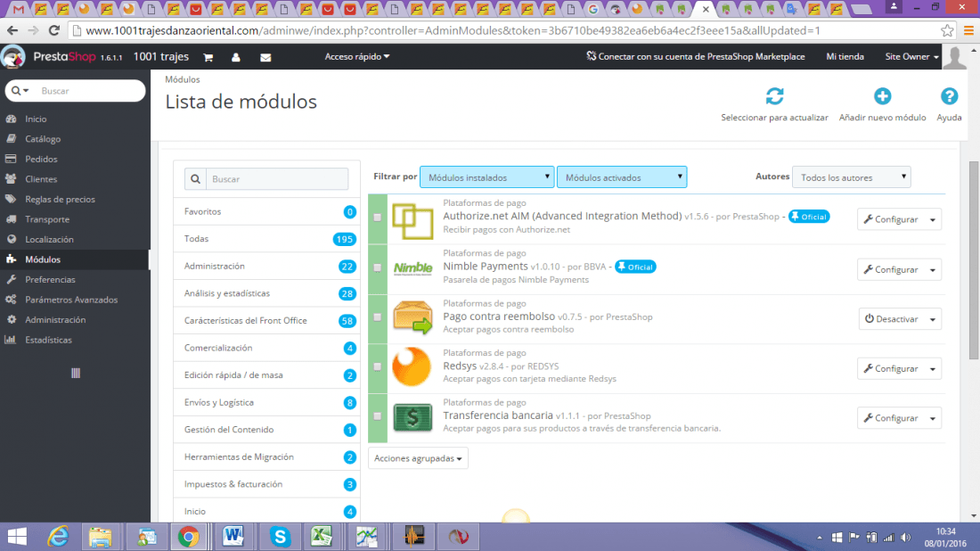
Task: Select the Todas category with 195 modules
Action: click(x=267, y=239)
